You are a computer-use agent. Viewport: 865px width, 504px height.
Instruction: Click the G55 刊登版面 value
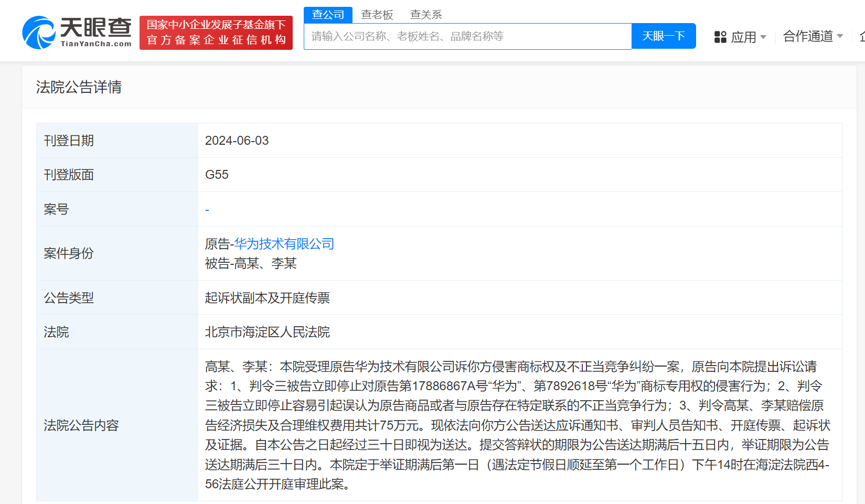(217, 175)
